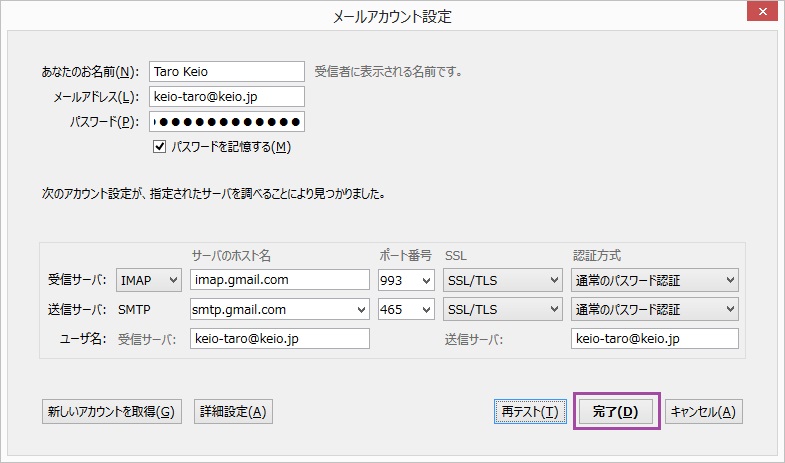785x463 pixels.
Task: Click the 再テスト (Re-test) button
Action: 531,411
